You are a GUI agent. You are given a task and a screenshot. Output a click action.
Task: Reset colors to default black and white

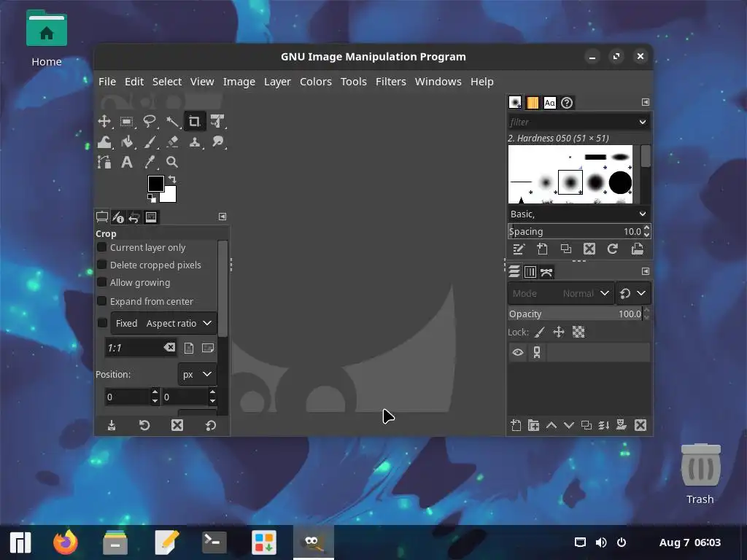point(152,198)
